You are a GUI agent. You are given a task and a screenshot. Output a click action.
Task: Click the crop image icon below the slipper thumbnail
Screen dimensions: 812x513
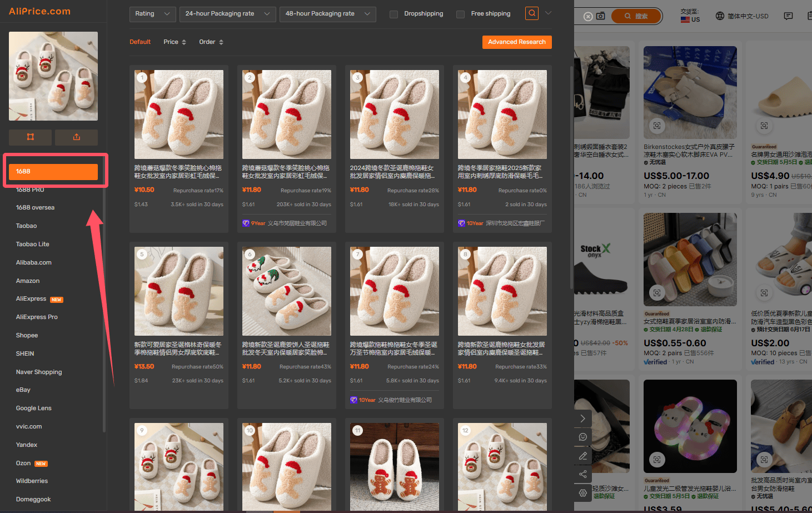click(x=31, y=137)
